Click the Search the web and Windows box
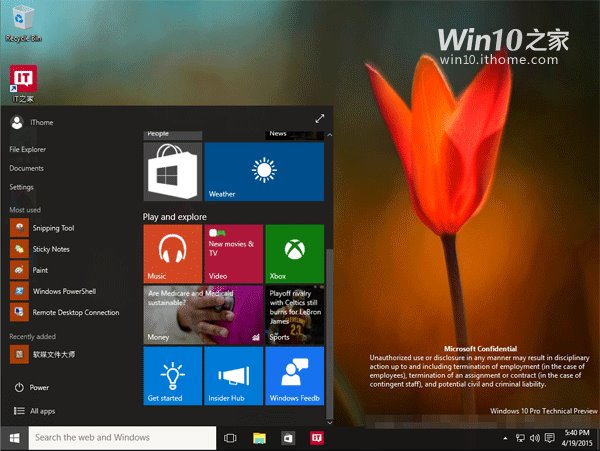Screen dimensions: 600x451 tap(122, 438)
